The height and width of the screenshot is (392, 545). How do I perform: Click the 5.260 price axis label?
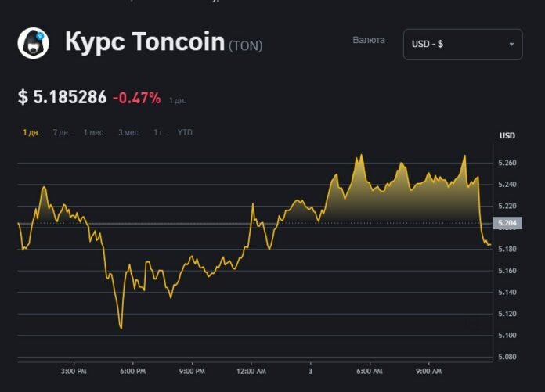507,163
